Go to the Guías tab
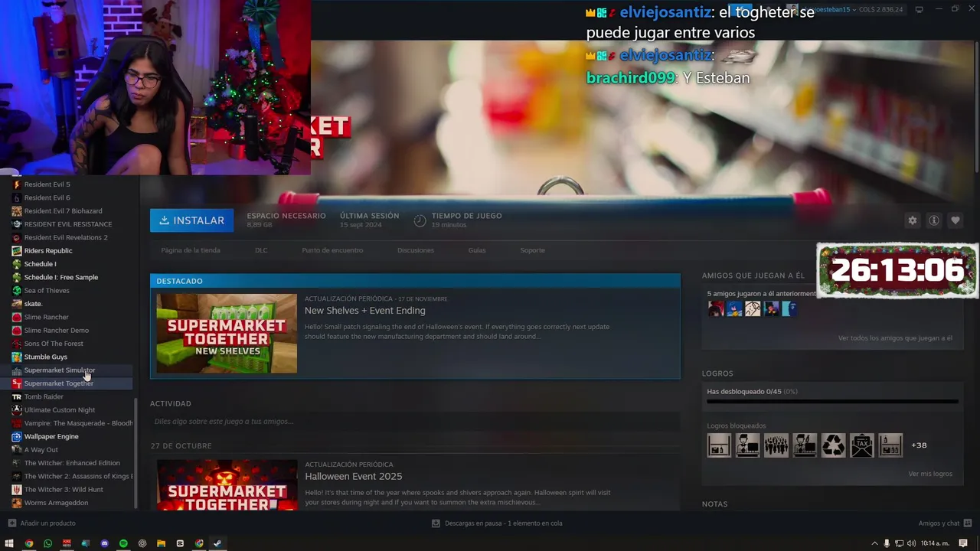Viewport: 980px width, 551px height. [x=477, y=250]
